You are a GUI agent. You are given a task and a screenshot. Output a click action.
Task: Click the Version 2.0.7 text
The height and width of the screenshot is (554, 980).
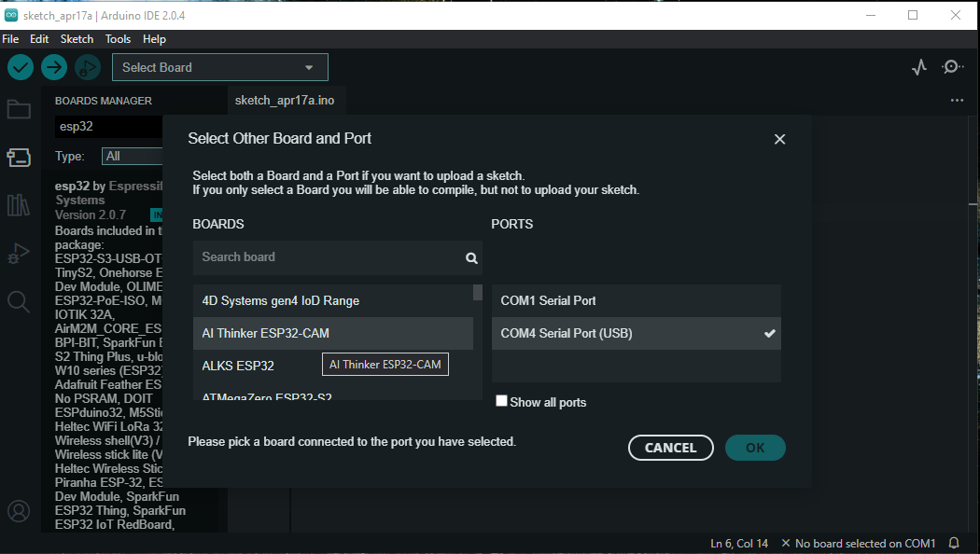(x=91, y=215)
